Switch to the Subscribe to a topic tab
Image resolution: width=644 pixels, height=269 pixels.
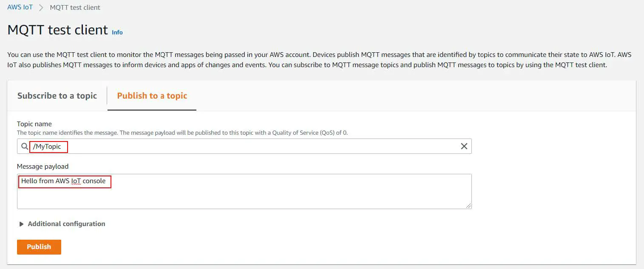[57, 96]
